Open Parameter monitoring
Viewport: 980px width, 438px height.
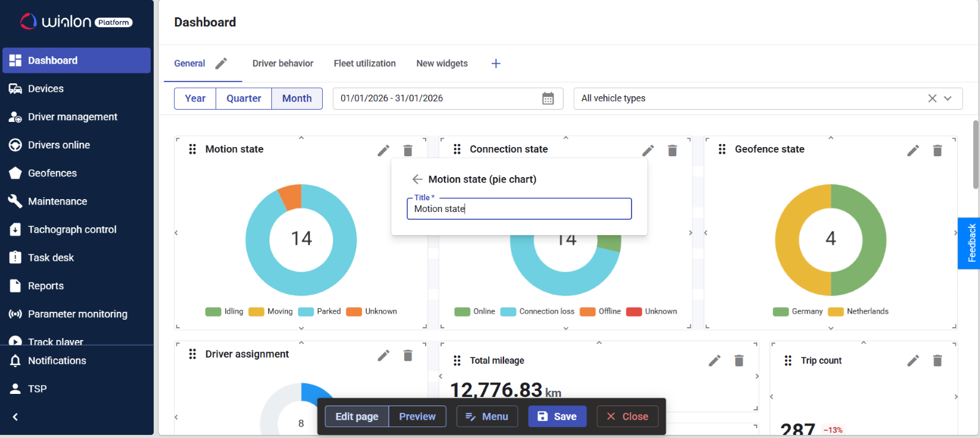tap(77, 314)
